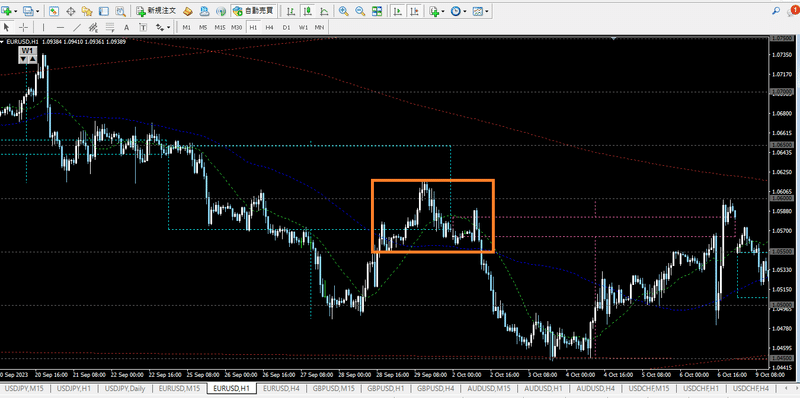Select the trendline drawing tool
800x398 pixels.
(x=77, y=27)
